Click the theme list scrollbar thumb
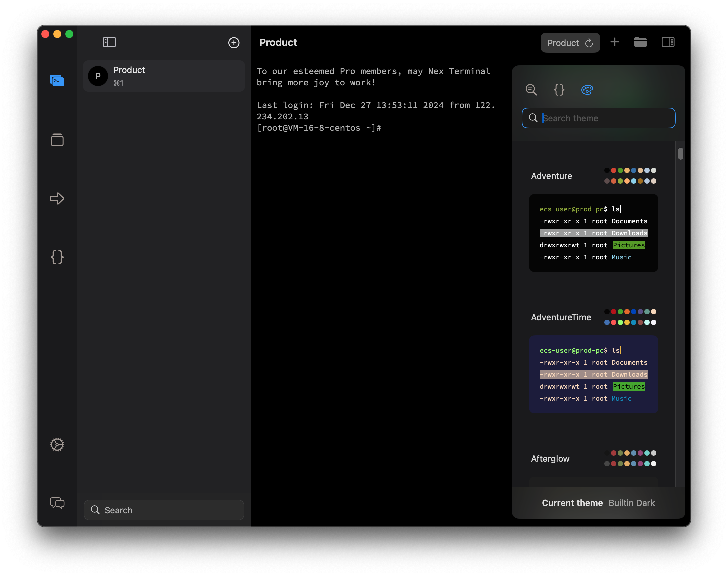The width and height of the screenshot is (728, 576). click(x=680, y=154)
